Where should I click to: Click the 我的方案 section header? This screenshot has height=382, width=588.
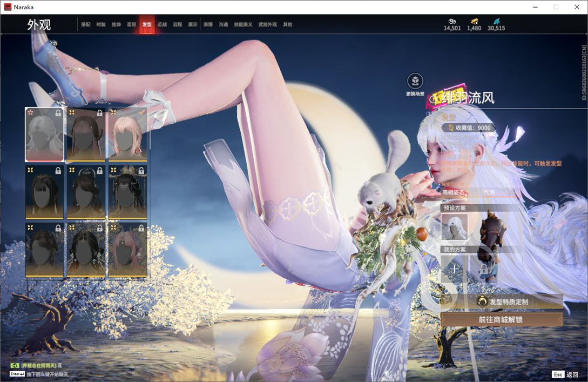point(455,250)
